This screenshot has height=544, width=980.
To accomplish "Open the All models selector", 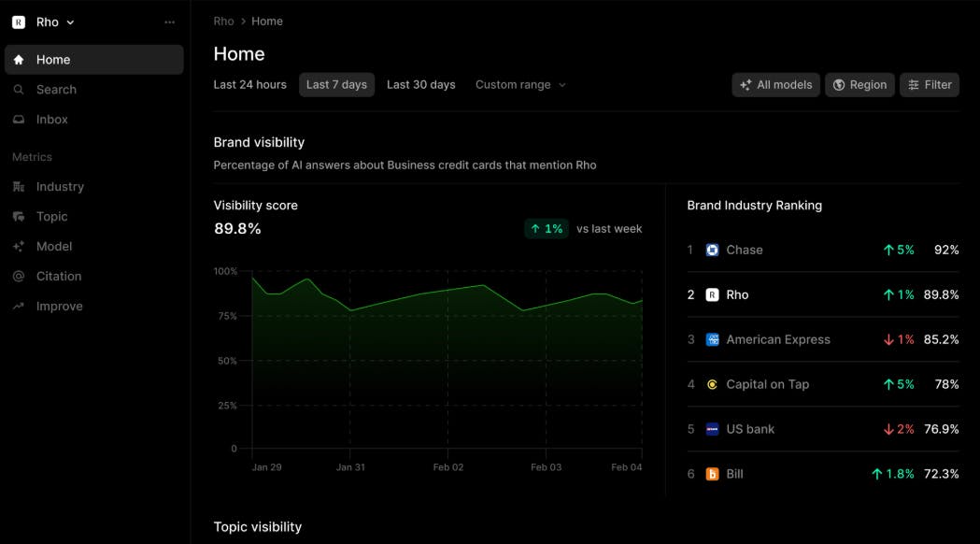I will point(775,85).
